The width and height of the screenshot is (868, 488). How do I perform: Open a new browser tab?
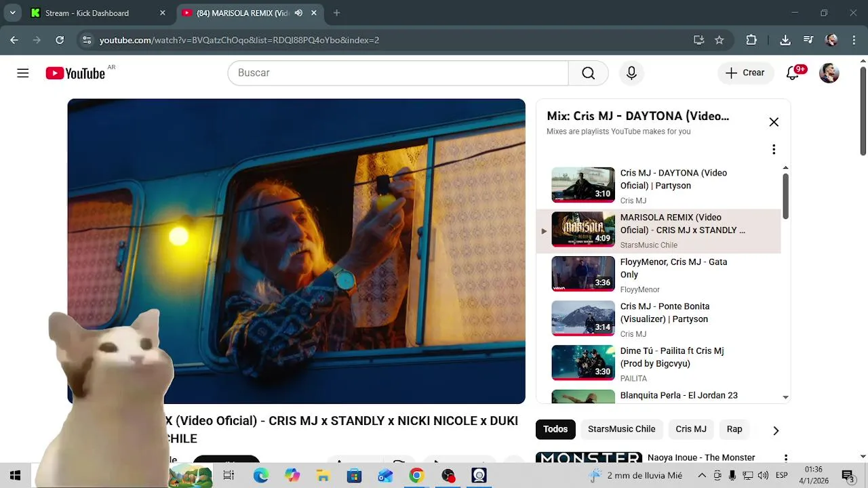pyautogui.click(x=337, y=13)
